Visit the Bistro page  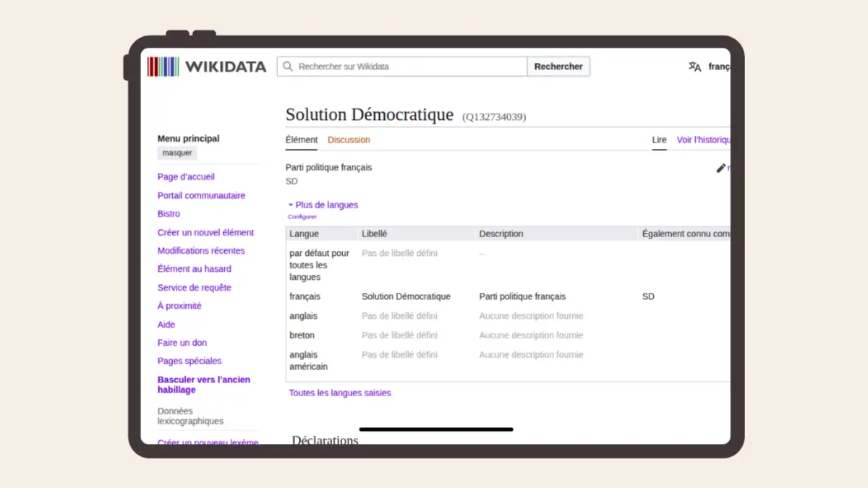tap(169, 214)
